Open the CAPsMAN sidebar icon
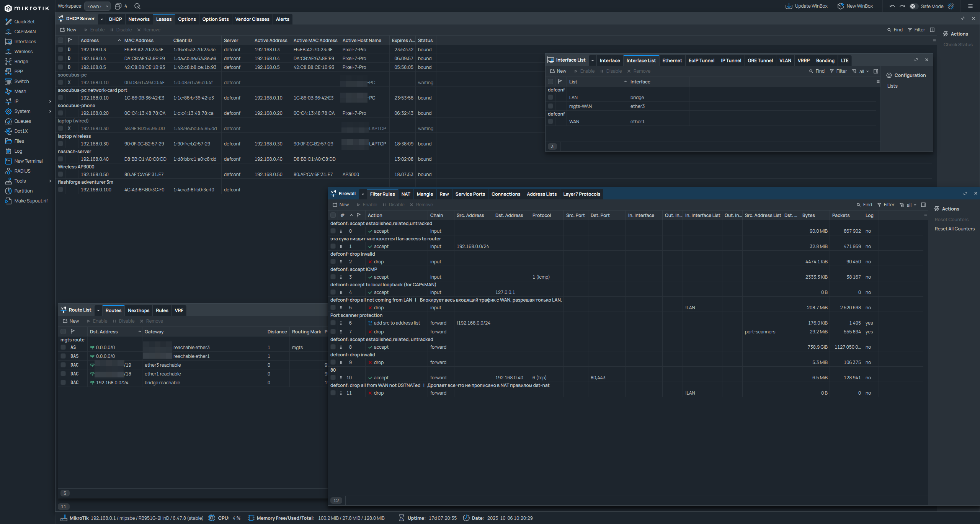 8,32
